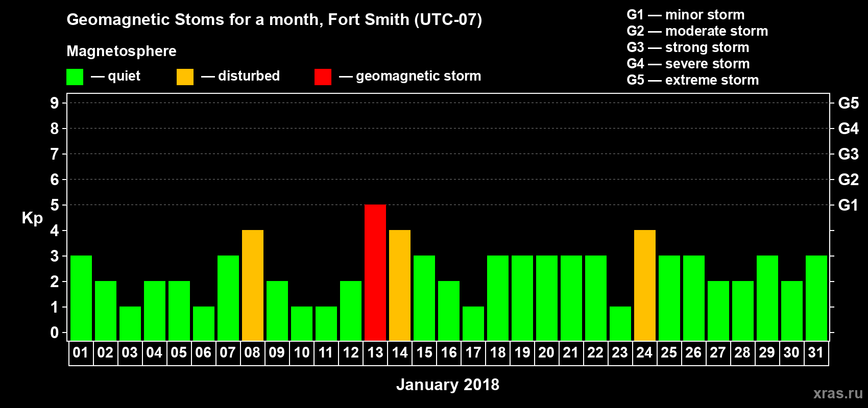Select the green bar for day 17
Image resolution: width=868 pixels, height=408 pixels.
[x=473, y=323]
